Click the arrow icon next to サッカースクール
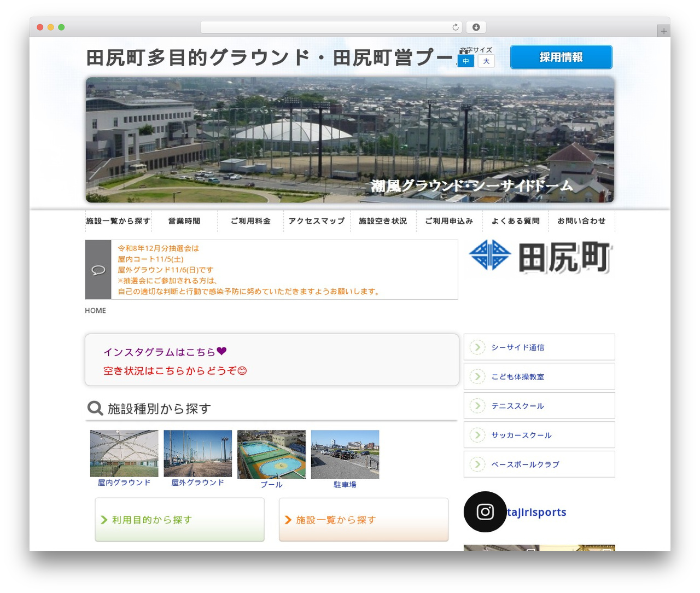This screenshot has height=593, width=700. point(477,435)
